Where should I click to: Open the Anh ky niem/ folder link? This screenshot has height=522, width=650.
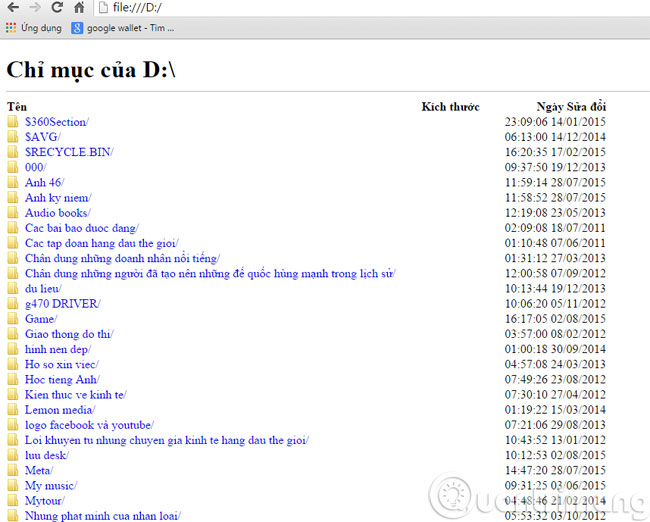tap(58, 198)
